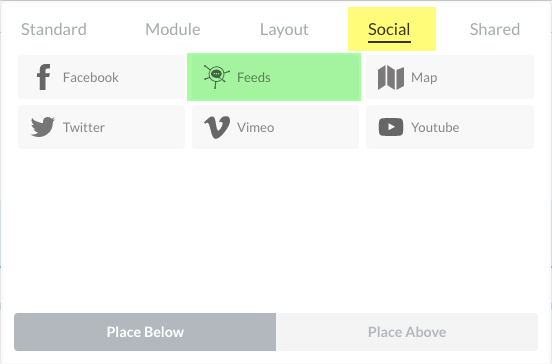Viewport: 552px width, 364px height.
Task: Click the Twitter bird icon
Action: tap(43, 127)
